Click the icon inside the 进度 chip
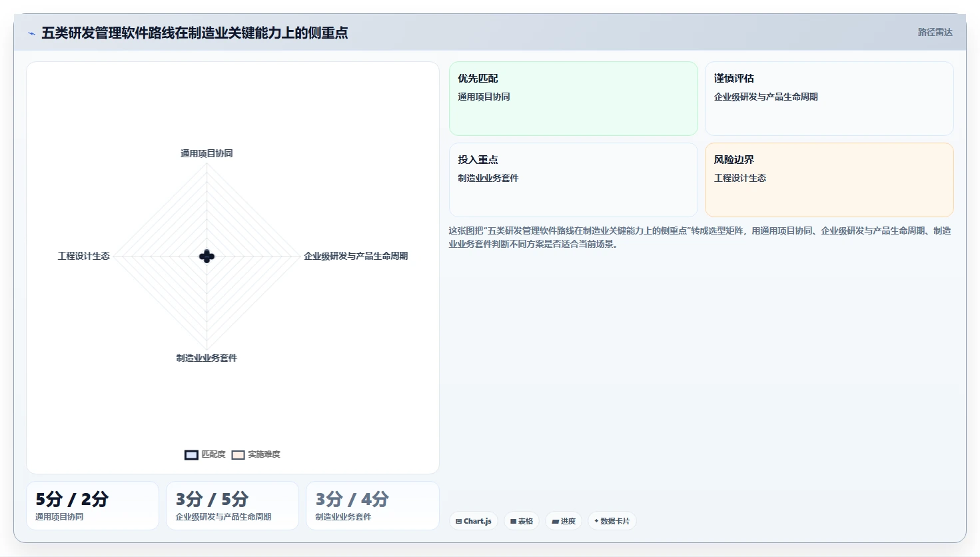The image size is (980, 557). click(x=556, y=521)
